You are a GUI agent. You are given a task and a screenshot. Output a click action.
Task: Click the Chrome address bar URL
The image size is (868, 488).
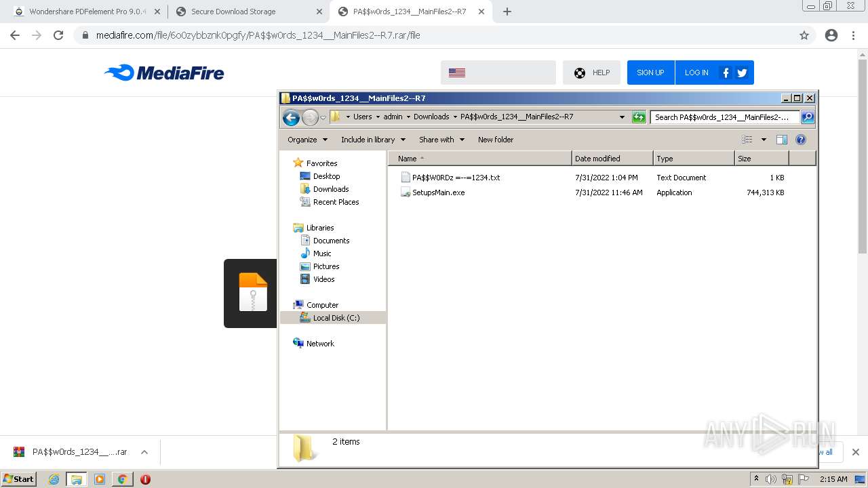[258, 35]
